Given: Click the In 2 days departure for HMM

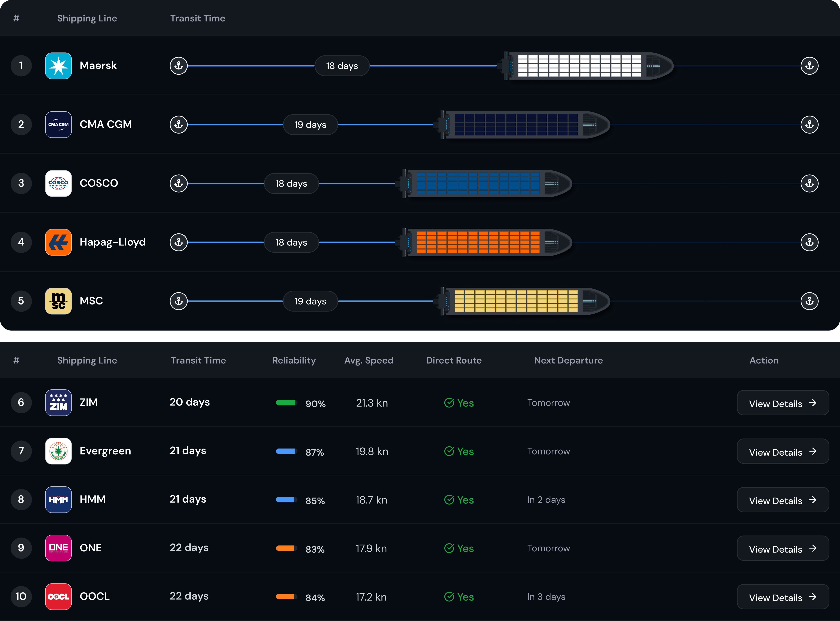Looking at the screenshot, I should tap(546, 500).
